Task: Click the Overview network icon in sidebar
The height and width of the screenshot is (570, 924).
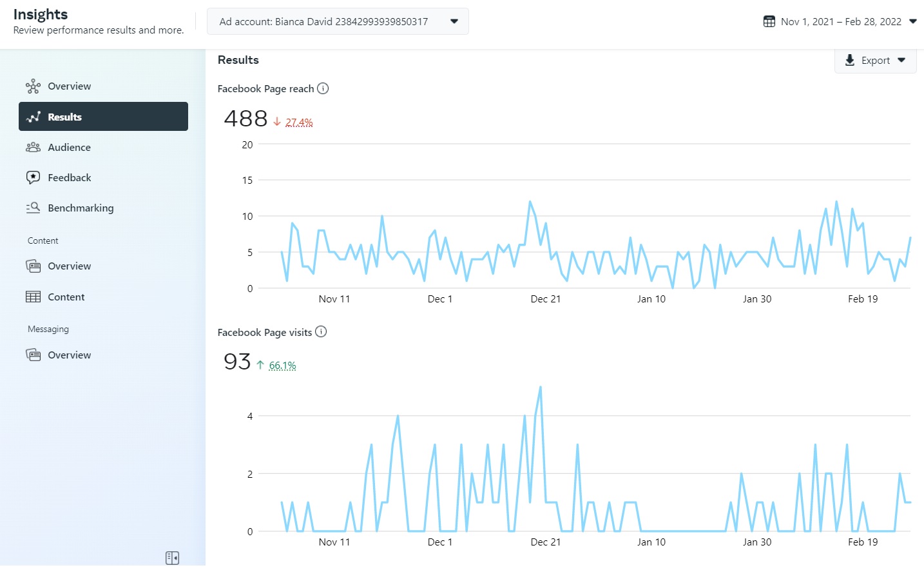Action: pyautogui.click(x=33, y=86)
